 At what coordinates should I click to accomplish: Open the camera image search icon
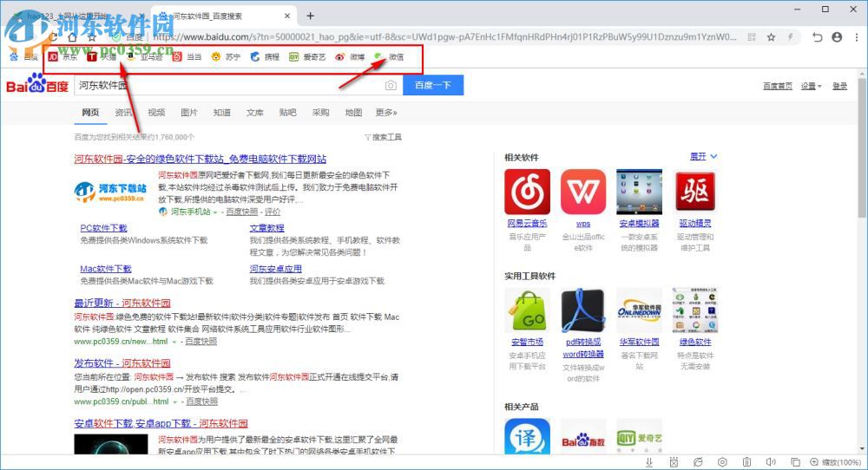click(x=391, y=85)
